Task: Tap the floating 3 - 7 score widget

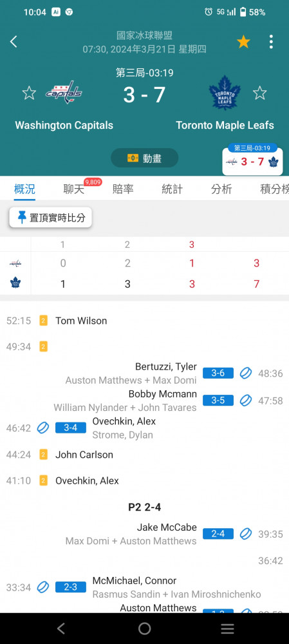Action: (x=252, y=160)
